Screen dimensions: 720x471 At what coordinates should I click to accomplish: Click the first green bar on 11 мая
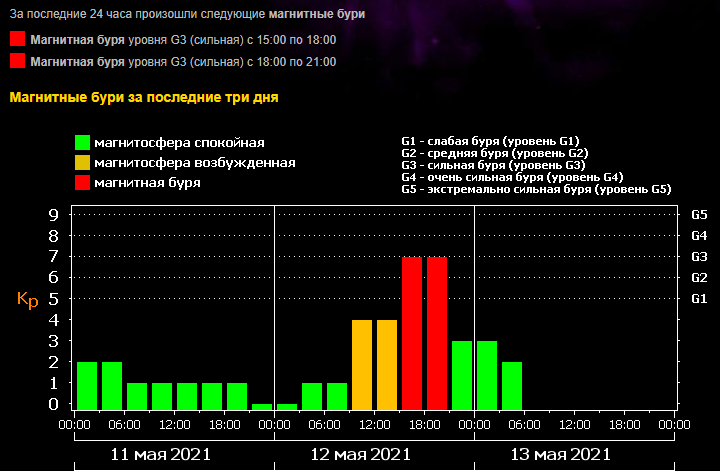coord(87,386)
